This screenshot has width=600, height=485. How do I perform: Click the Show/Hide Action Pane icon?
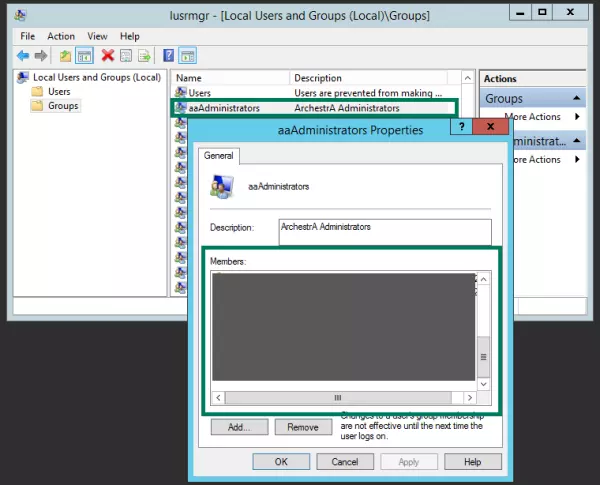pos(188,55)
